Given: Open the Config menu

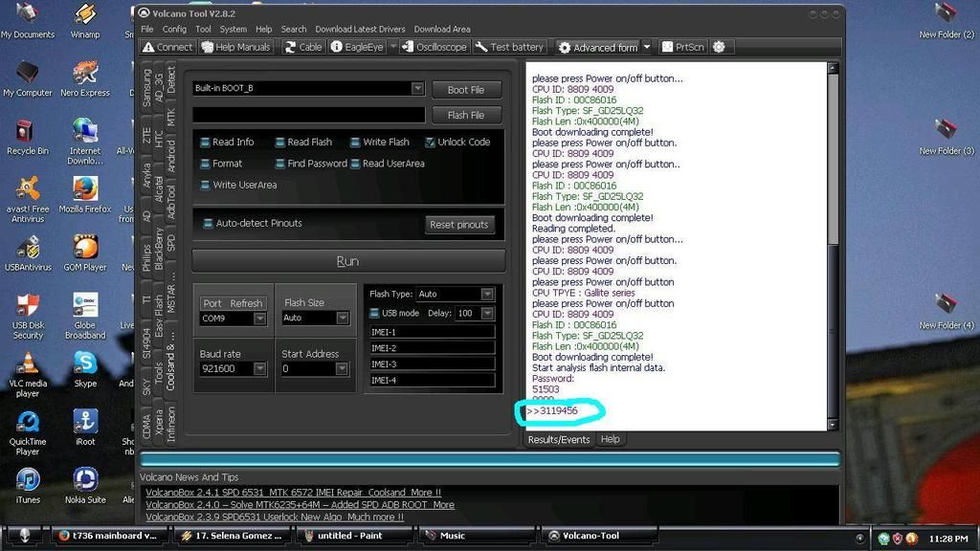Looking at the screenshot, I should pyautogui.click(x=174, y=29).
